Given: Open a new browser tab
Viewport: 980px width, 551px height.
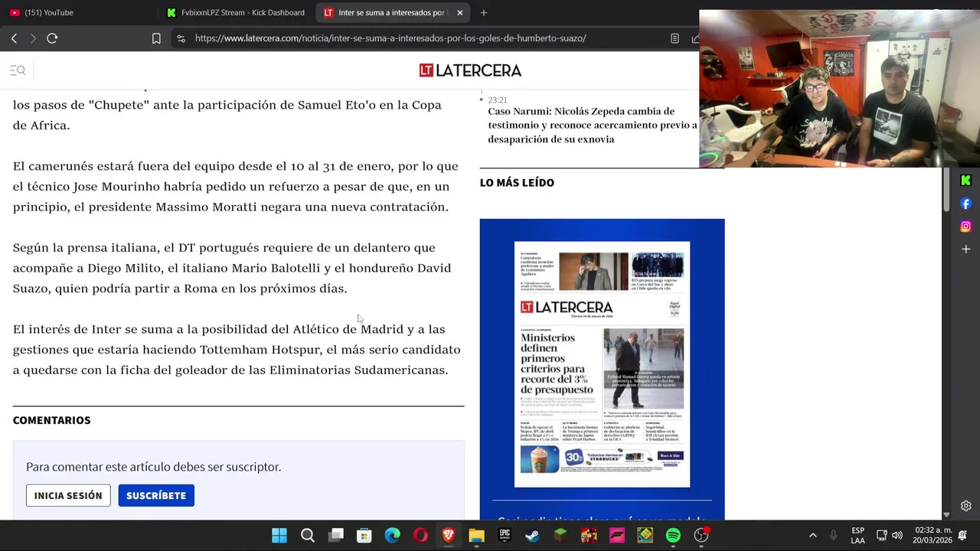Looking at the screenshot, I should coord(484,12).
